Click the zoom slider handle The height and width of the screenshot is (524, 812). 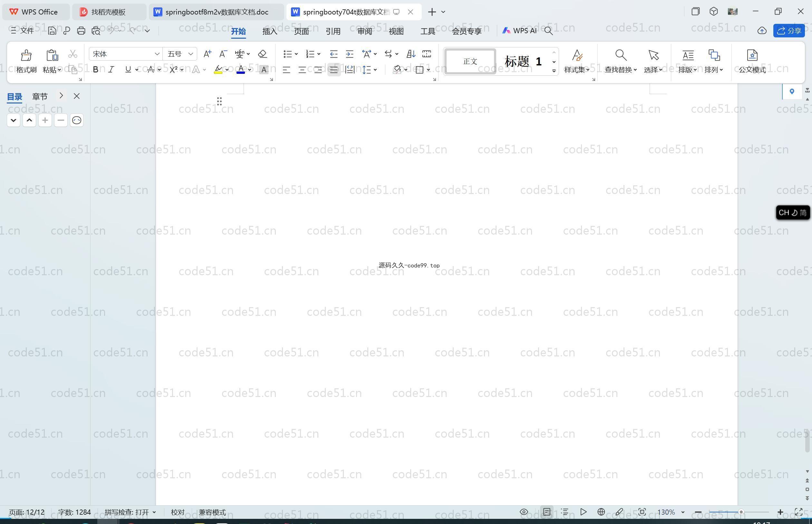740,512
